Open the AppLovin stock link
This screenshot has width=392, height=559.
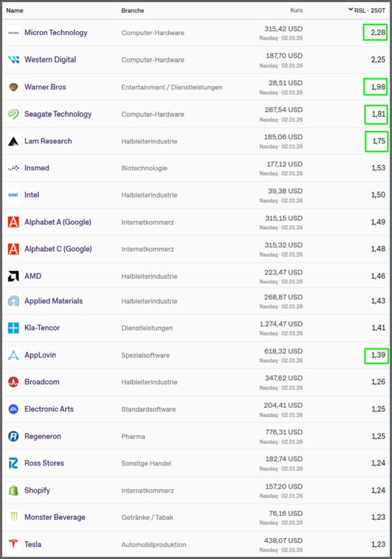[x=40, y=355]
